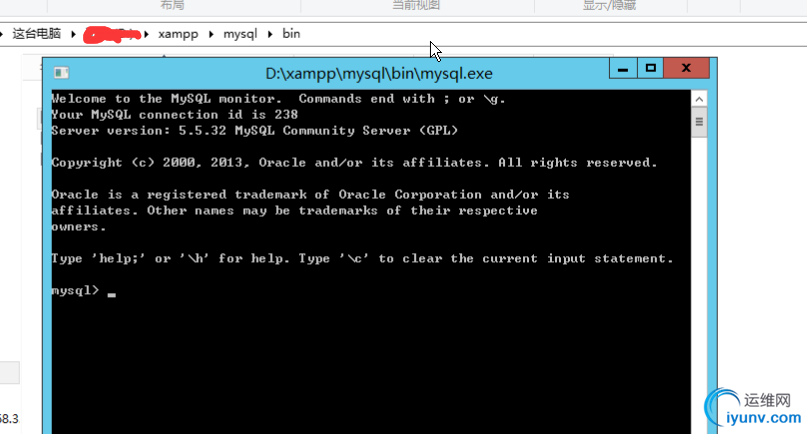
Task: Minimize the mysql.exe console window
Action: pos(623,68)
